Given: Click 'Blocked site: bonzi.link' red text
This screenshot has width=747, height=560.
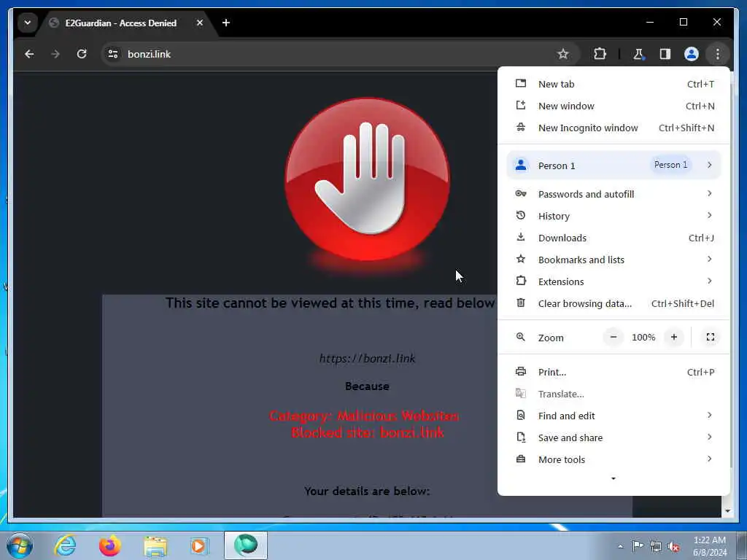Looking at the screenshot, I should pyautogui.click(x=368, y=433).
